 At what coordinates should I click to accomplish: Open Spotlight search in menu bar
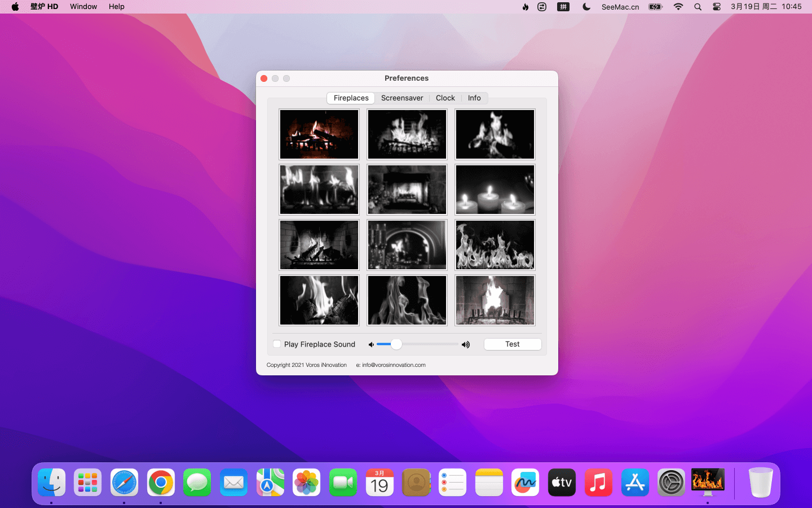click(x=698, y=7)
